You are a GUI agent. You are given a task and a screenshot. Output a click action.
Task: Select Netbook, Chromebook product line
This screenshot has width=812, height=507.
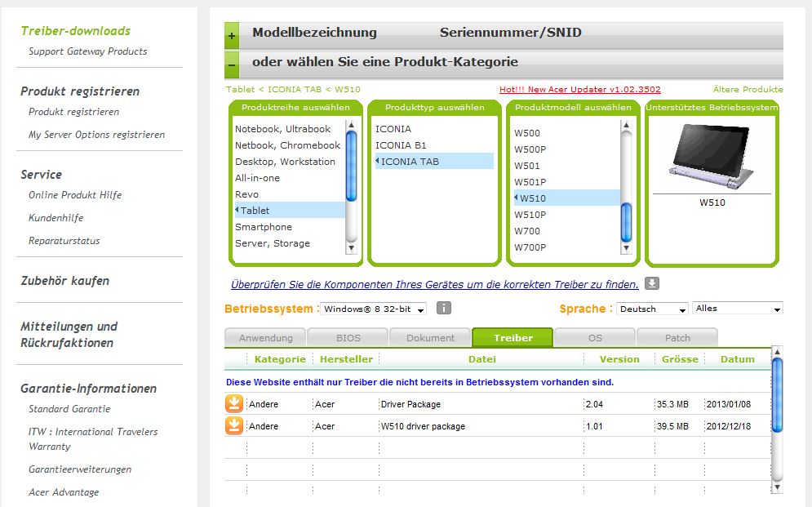point(287,145)
